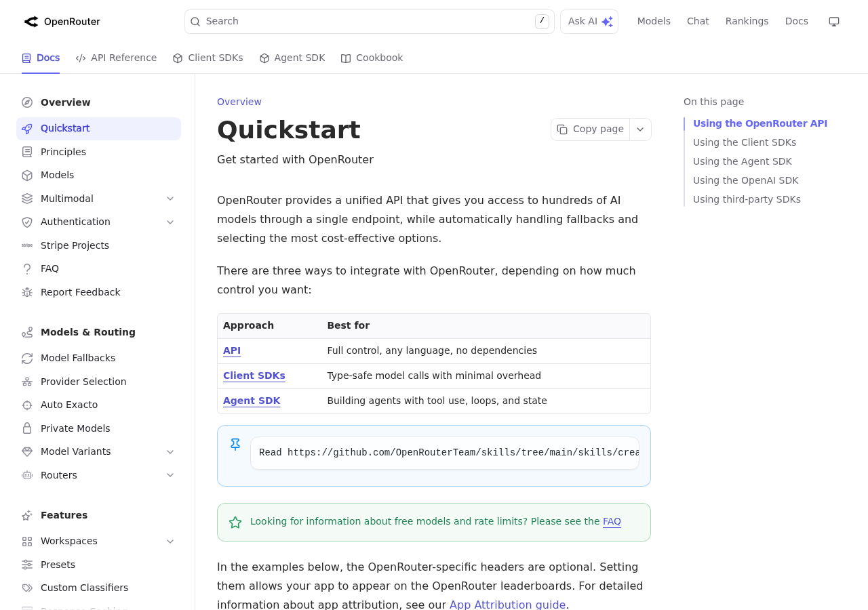Open Stripe Projects in the sidebar
The width and height of the screenshot is (868, 610).
tap(98, 245)
